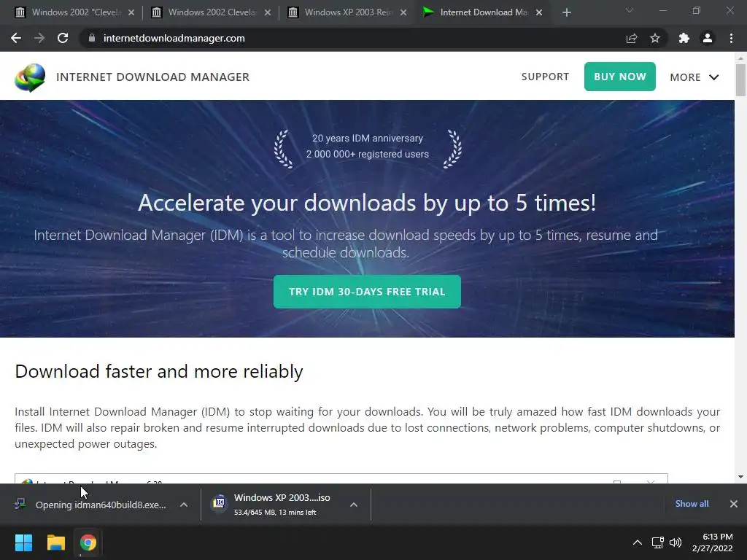Close the second Windows 2002 Clevela tab
This screenshot has height=560, width=747.
coord(268,12)
